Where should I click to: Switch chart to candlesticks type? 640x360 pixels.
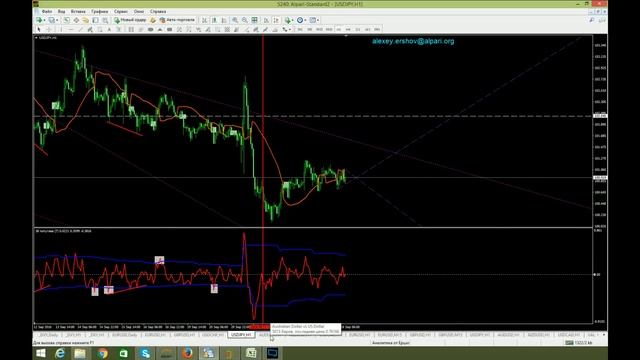213,20
